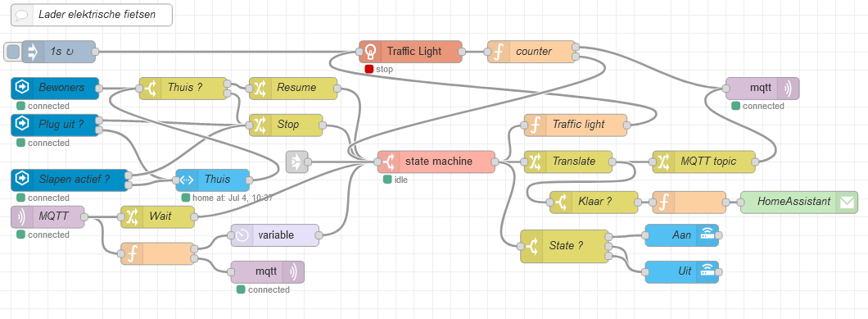Select the MQTT topic change node
This screenshot has height=319, width=868.
coord(703,162)
